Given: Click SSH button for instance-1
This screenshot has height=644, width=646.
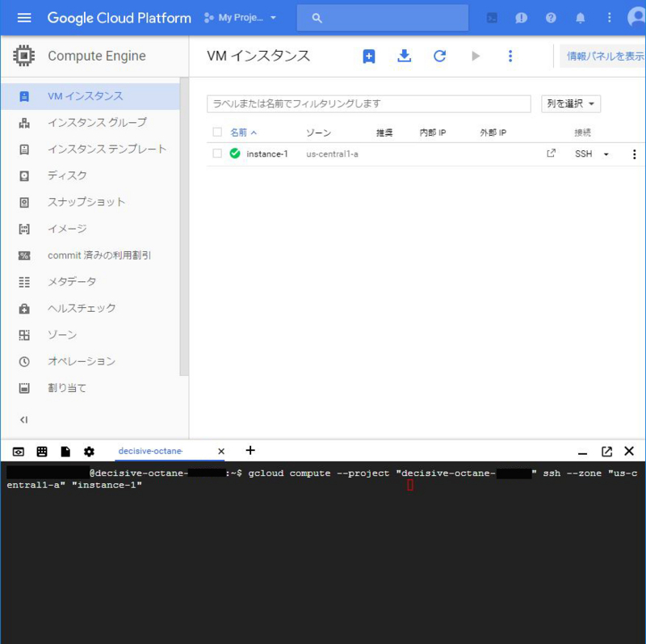Looking at the screenshot, I should pyautogui.click(x=583, y=154).
